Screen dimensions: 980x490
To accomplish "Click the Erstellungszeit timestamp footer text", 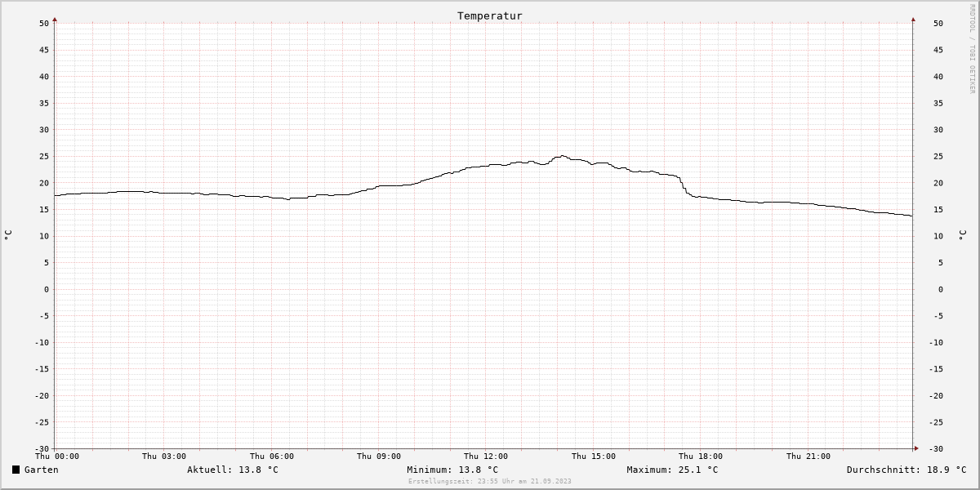I will point(490,481).
